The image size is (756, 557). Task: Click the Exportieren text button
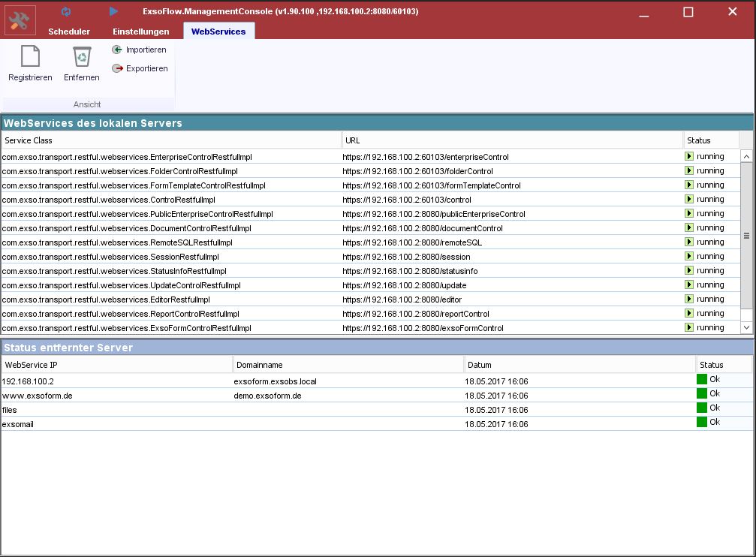[x=147, y=68]
